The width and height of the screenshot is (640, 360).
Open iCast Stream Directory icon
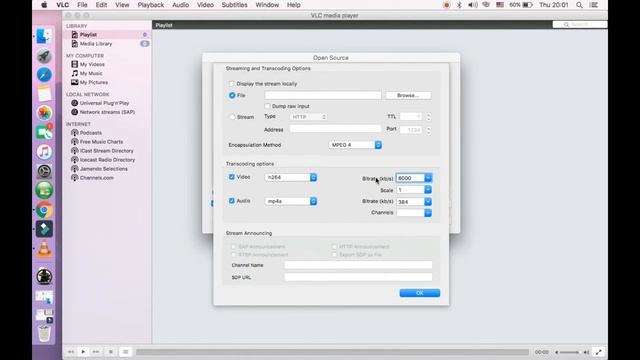coord(75,151)
